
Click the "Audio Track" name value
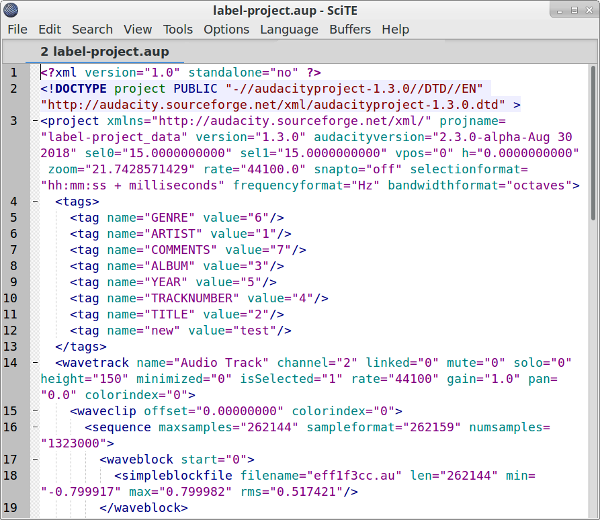[x=221, y=363]
